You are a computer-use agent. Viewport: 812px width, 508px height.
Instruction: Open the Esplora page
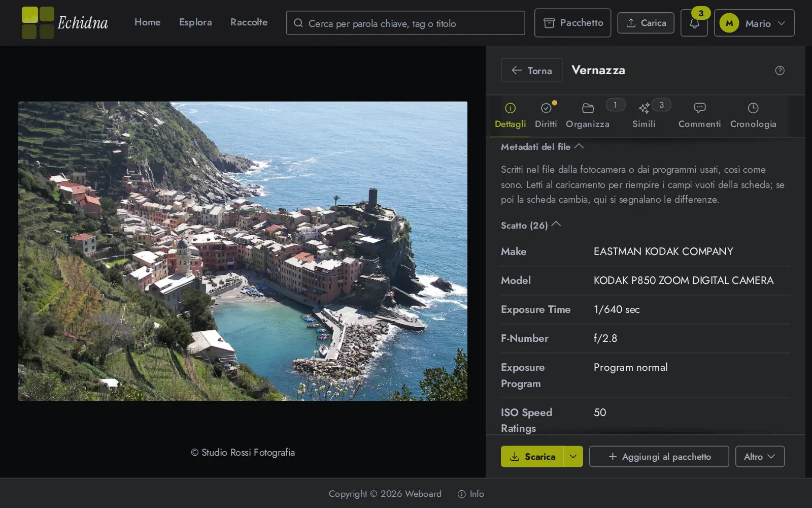(195, 22)
